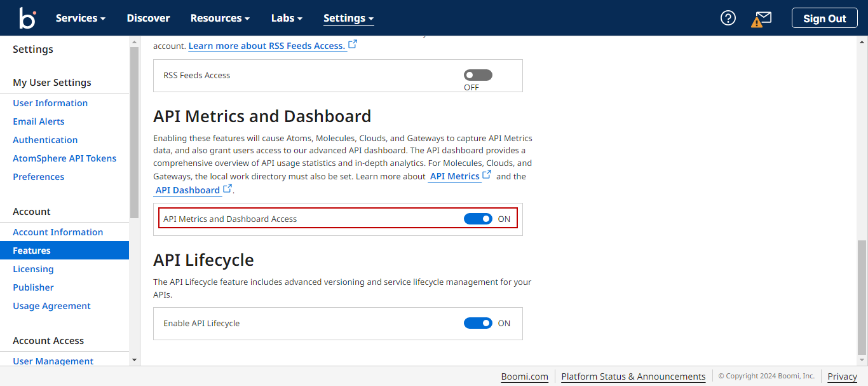Viewport: 868px width, 386px height.
Task: Expand the Resources dropdown menu
Action: (220, 18)
